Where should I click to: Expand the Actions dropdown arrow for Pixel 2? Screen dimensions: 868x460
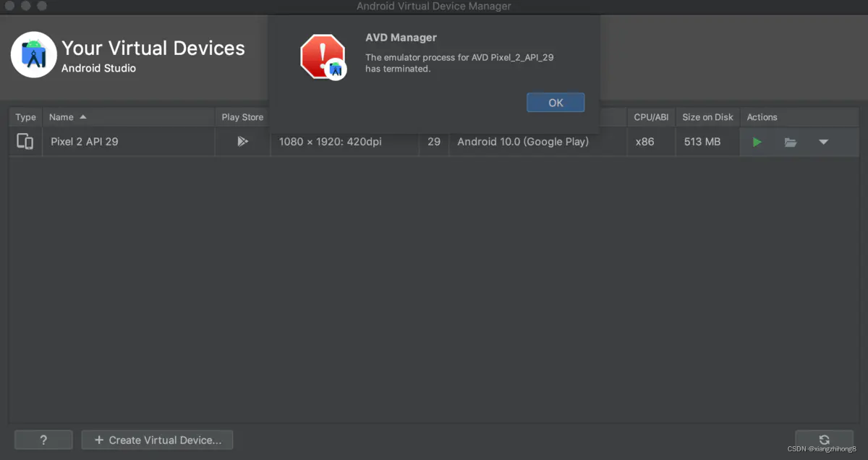tap(823, 142)
